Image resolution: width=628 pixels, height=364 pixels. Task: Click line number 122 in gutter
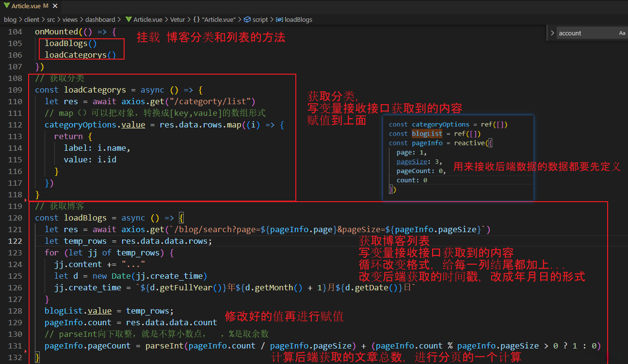click(x=15, y=241)
